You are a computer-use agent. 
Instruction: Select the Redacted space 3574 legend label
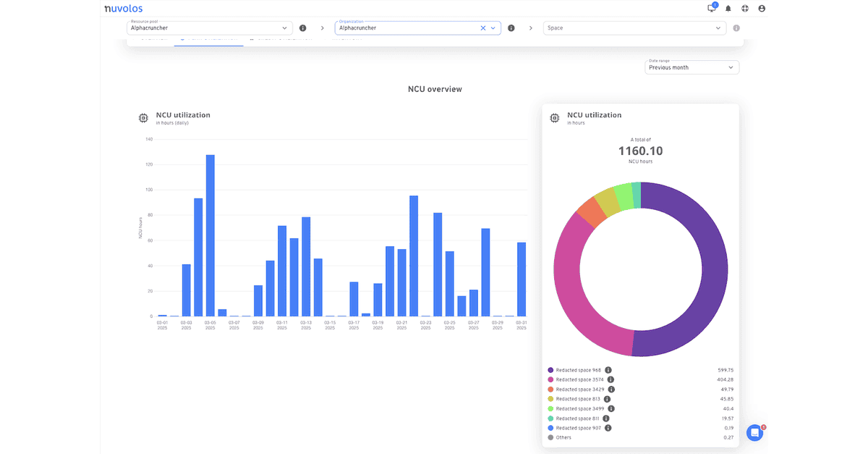[x=580, y=379]
